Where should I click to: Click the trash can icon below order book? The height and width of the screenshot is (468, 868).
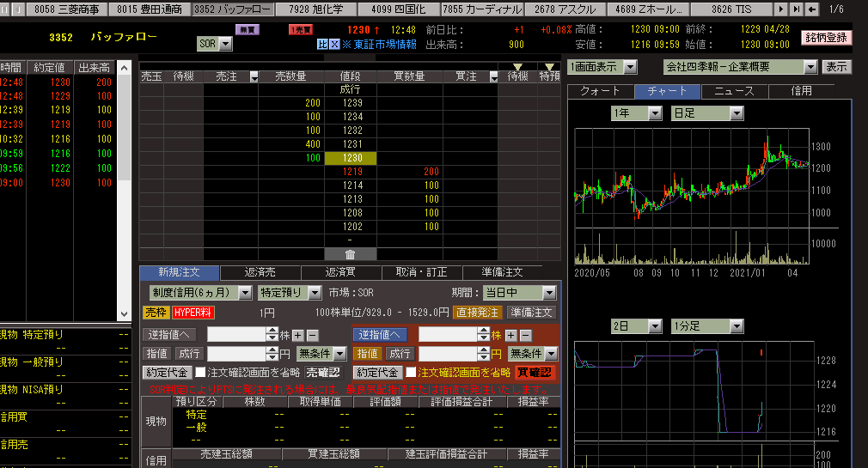[350, 254]
